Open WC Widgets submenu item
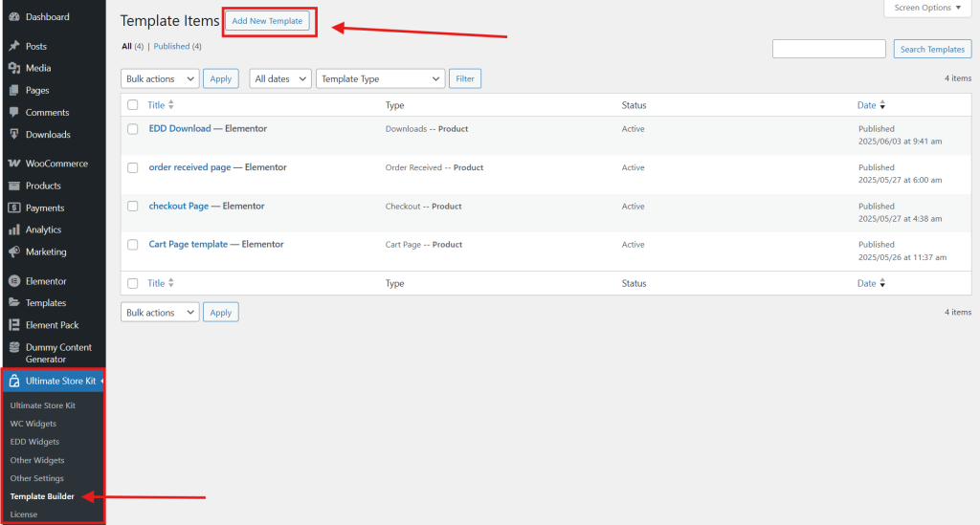The height and width of the screenshot is (525, 980). pyautogui.click(x=33, y=424)
